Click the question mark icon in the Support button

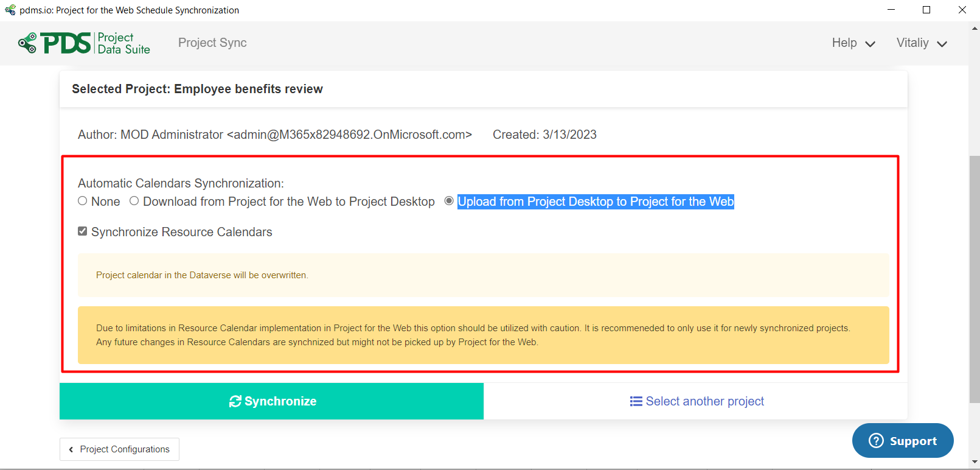click(876, 441)
